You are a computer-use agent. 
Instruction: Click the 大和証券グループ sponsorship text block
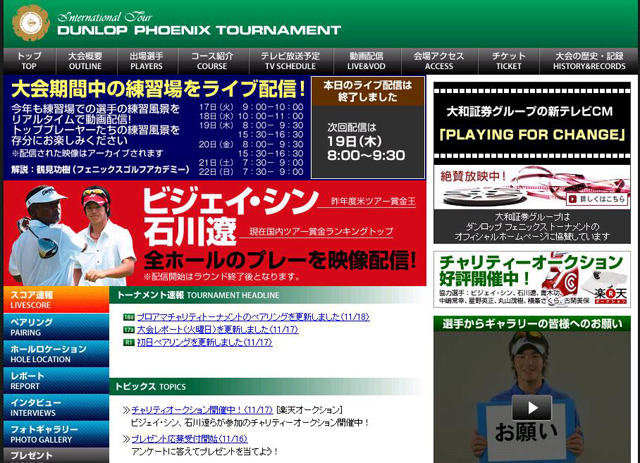pyautogui.click(x=532, y=227)
